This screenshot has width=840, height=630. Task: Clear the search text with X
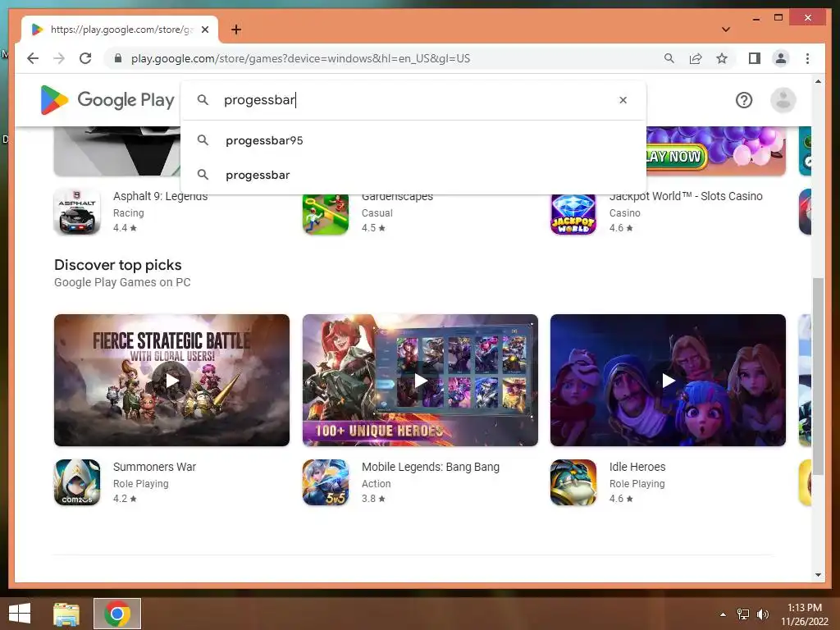(623, 100)
